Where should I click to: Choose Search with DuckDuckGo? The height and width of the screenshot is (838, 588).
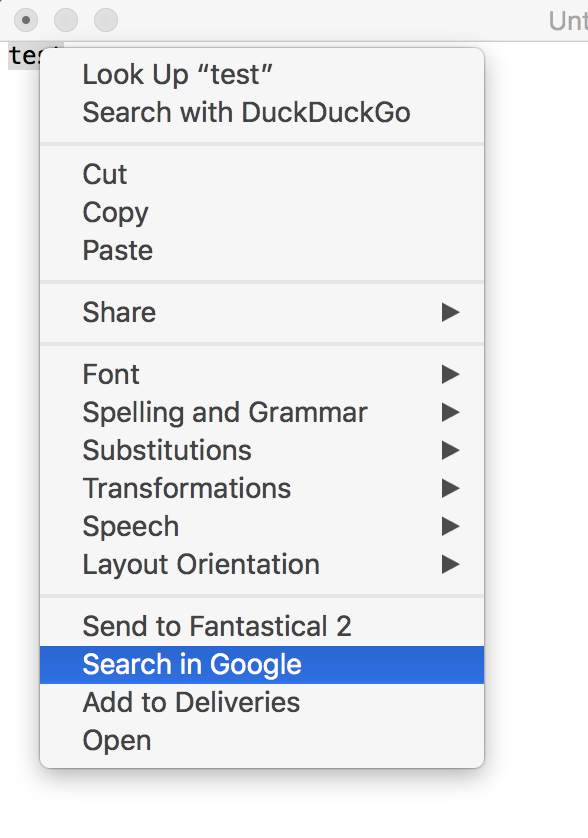pyautogui.click(x=262, y=113)
